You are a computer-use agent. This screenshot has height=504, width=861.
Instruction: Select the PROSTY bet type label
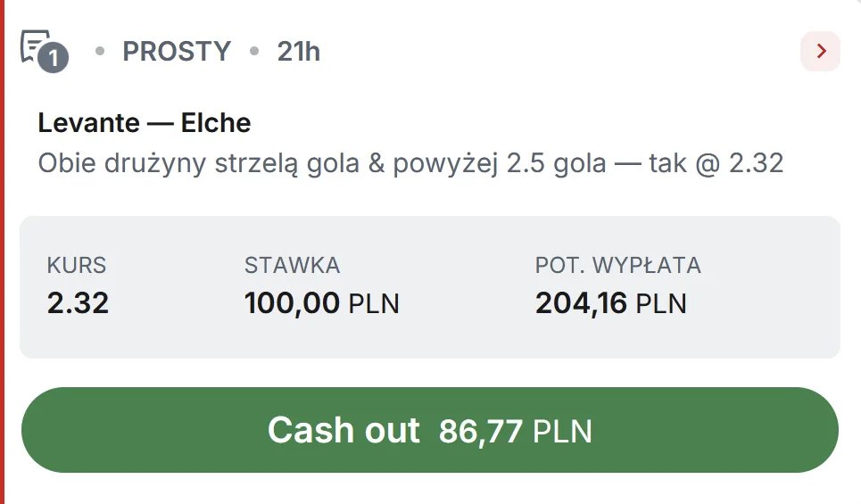(x=177, y=52)
